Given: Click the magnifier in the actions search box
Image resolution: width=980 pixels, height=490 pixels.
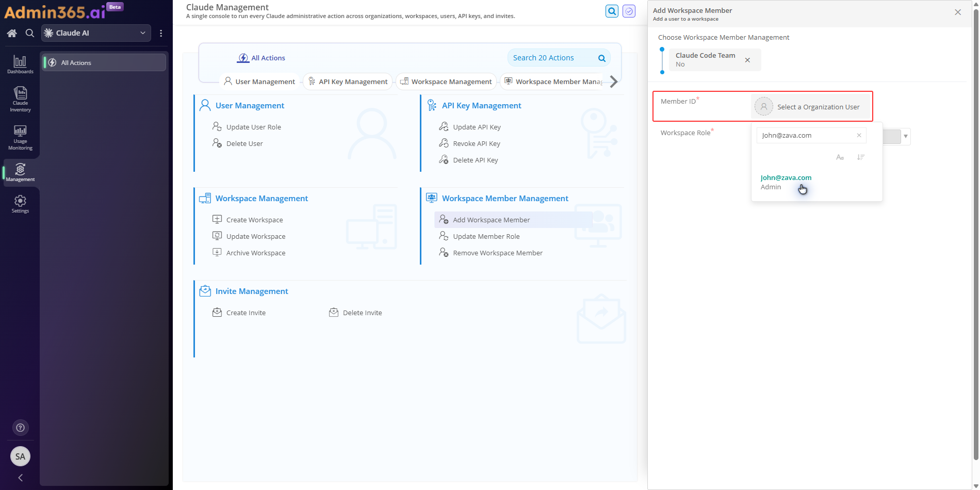Looking at the screenshot, I should 601,58.
